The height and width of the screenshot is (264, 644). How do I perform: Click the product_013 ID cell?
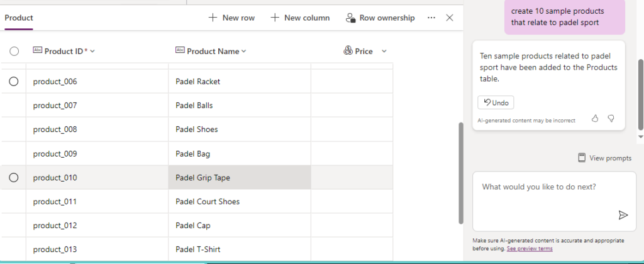pos(97,249)
